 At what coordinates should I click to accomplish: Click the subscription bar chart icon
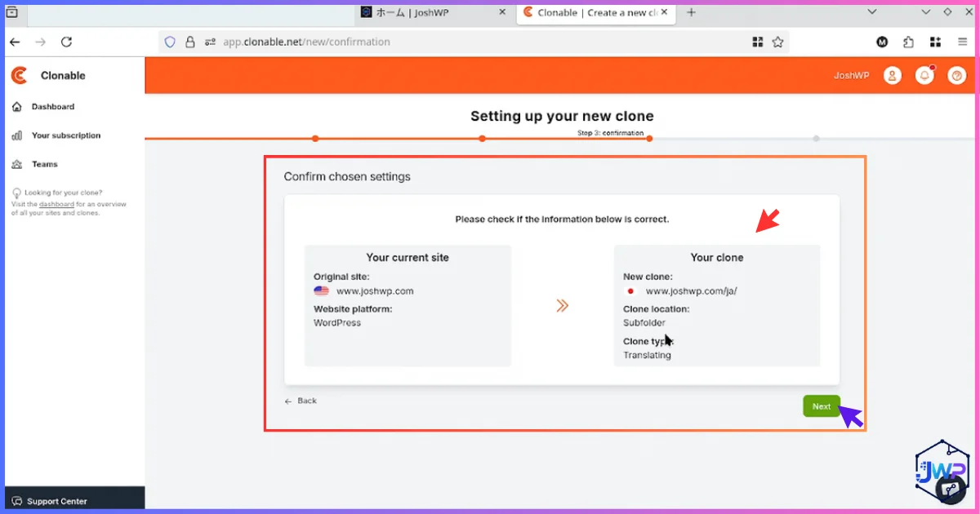17,135
